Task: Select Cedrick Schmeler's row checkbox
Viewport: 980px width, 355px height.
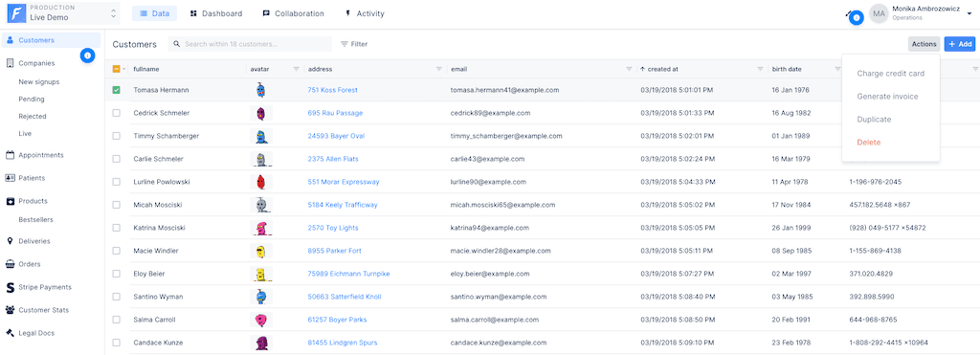Action: [116, 113]
